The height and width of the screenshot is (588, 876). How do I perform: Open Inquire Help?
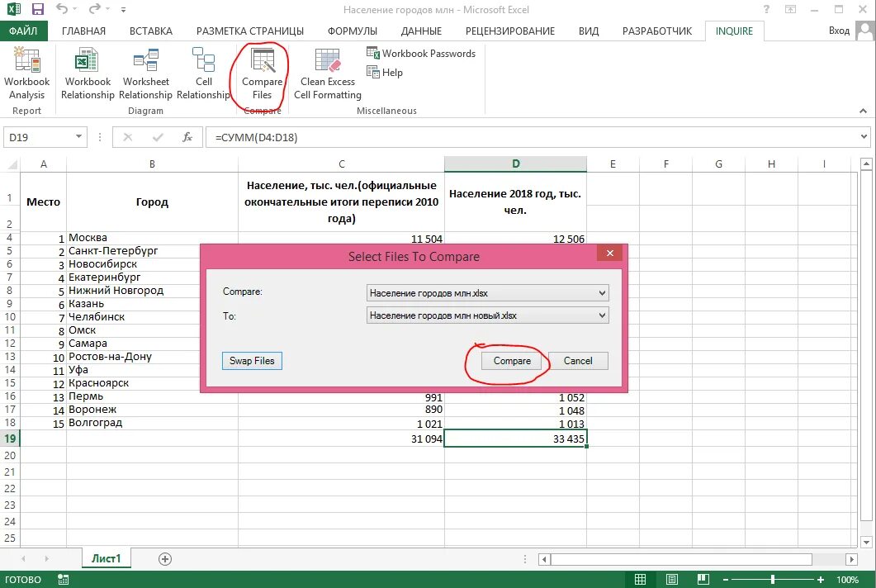pyautogui.click(x=385, y=72)
